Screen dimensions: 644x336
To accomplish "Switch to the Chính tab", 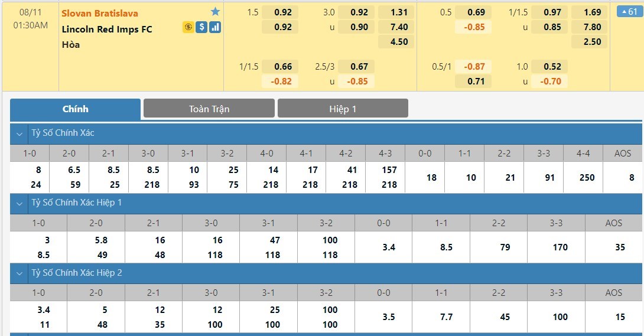I will pos(75,109).
